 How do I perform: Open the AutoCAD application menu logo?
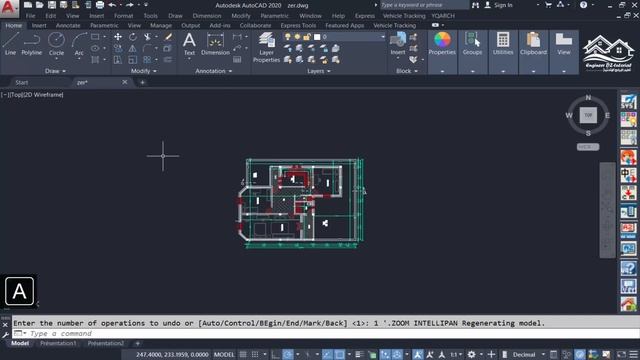[x=9, y=8]
